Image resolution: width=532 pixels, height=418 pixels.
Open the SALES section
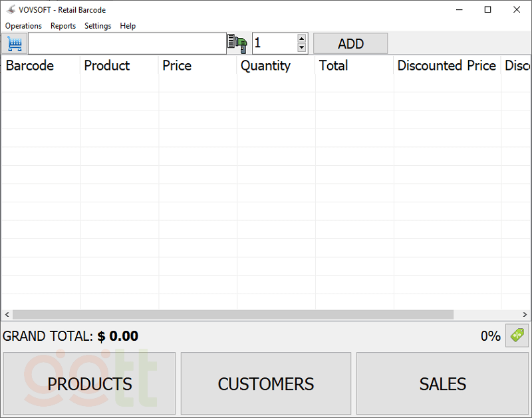coord(442,384)
